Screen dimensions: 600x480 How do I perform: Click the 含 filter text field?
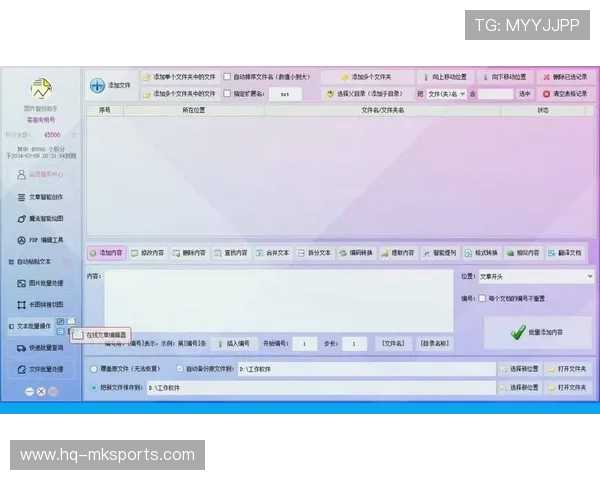pyautogui.click(x=495, y=94)
